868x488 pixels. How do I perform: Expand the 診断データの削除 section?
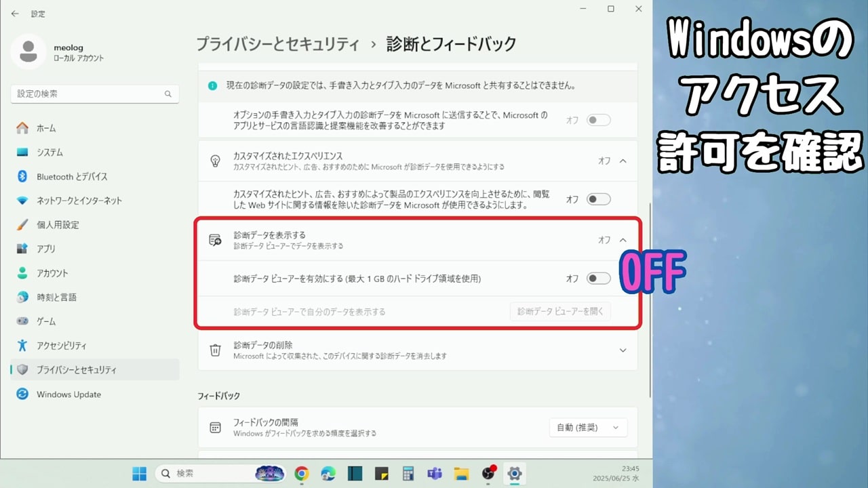coord(623,350)
